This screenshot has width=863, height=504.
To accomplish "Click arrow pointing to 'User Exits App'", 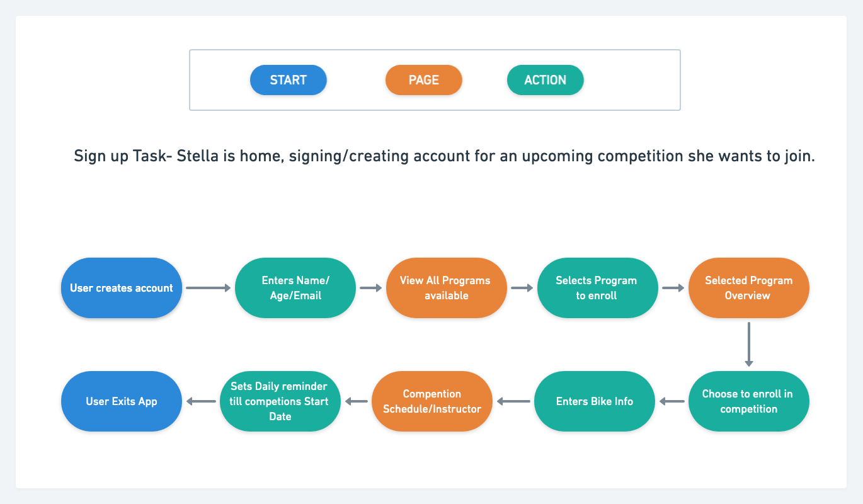I will 201,401.
